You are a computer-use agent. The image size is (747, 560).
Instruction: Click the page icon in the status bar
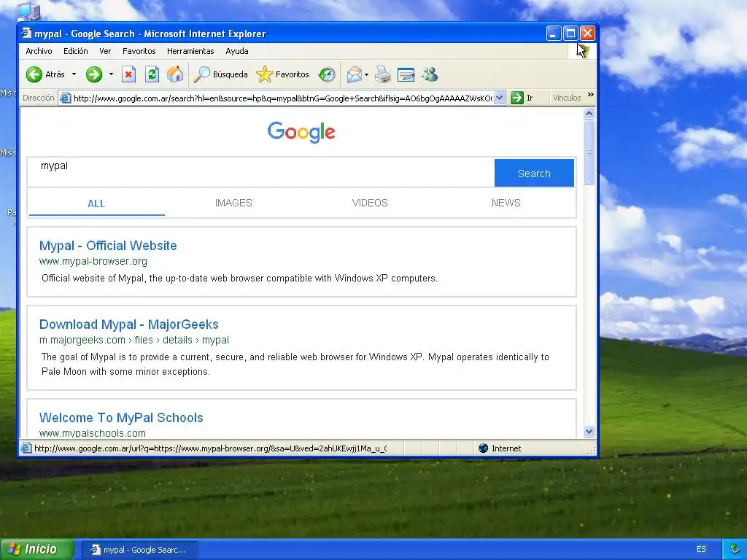pyautogui.click(x=26, y=448)
